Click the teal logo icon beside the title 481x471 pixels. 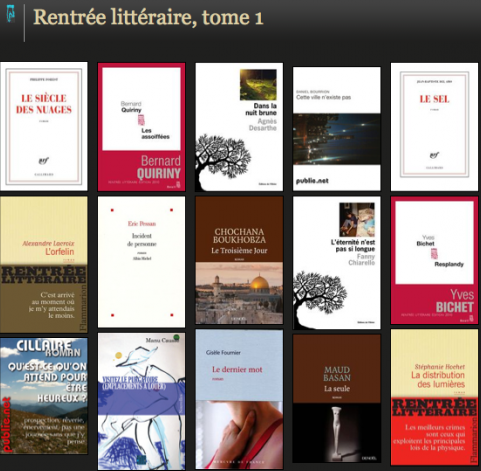coord(11,14)
